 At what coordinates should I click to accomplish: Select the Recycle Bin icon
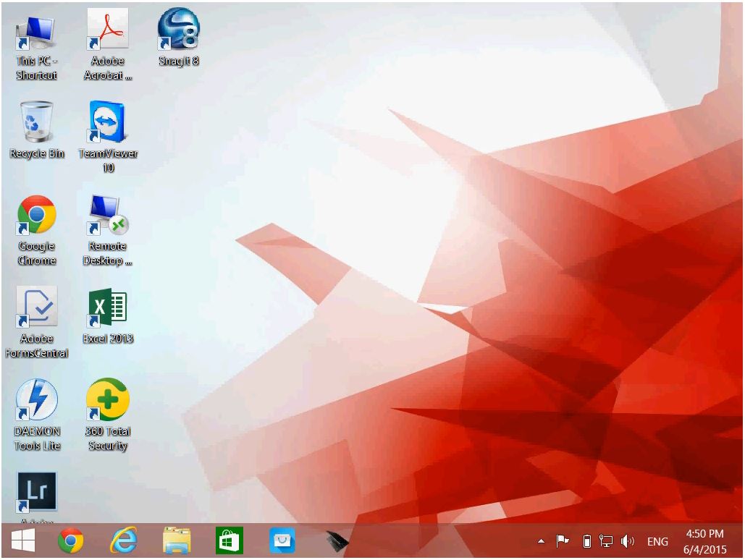pos(36,122)
